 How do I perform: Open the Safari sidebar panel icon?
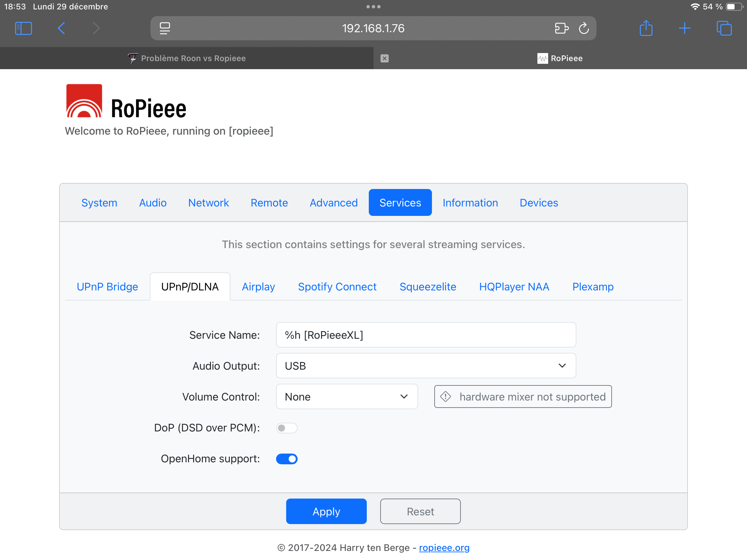[x=23, y=28]
